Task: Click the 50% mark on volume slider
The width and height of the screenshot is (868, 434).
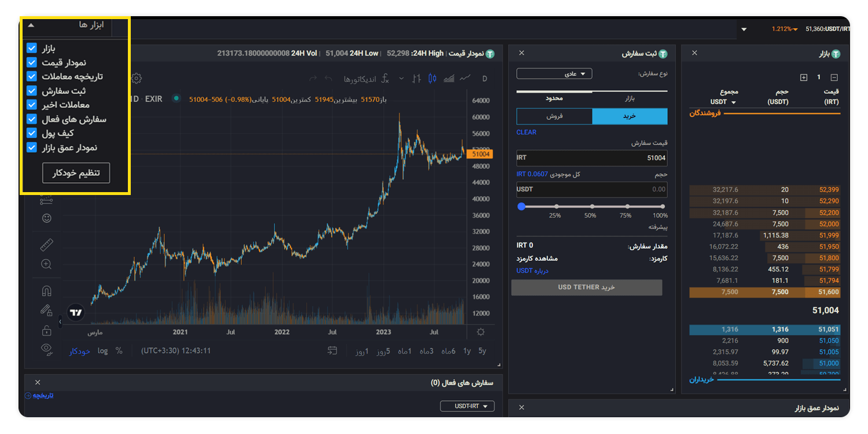Action: [x=592, y=207]
